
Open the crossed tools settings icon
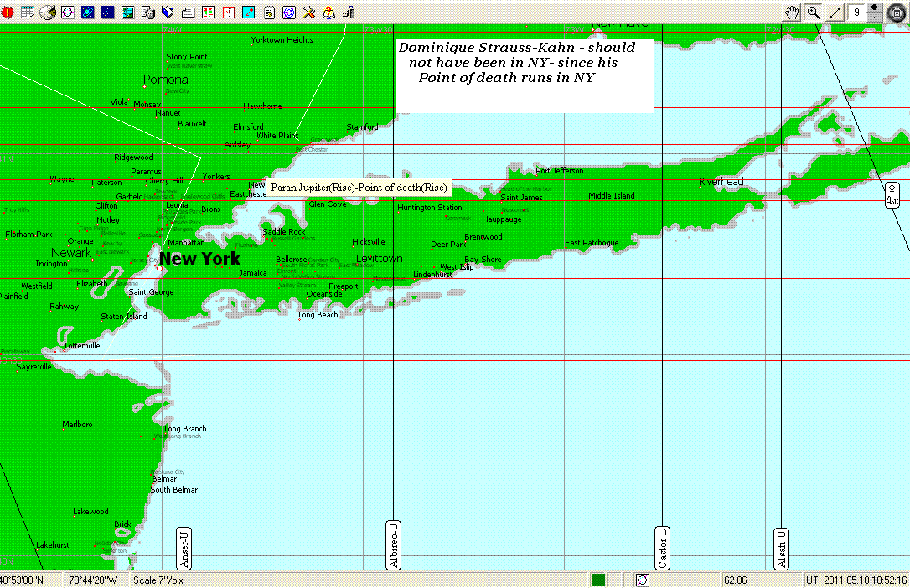(309, 13)
